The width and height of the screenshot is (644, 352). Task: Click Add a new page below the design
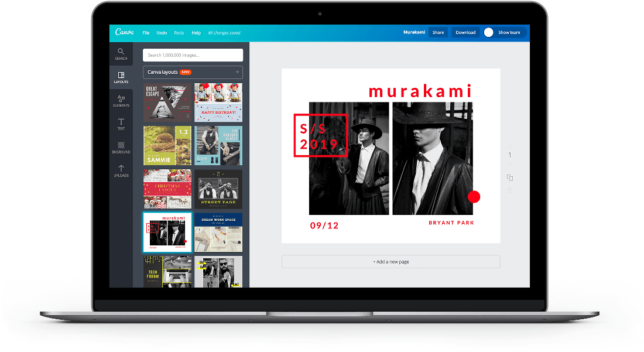point(390,261)
